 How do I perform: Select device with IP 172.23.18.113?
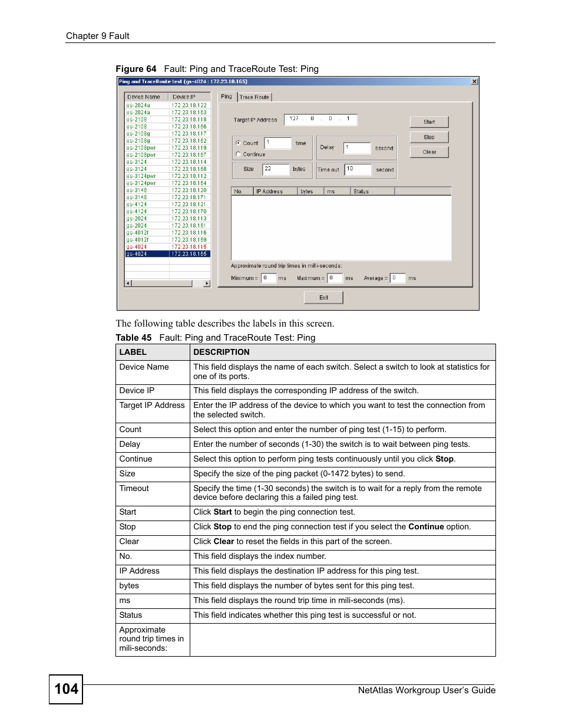pyautogui.click(x=190, y=219)
